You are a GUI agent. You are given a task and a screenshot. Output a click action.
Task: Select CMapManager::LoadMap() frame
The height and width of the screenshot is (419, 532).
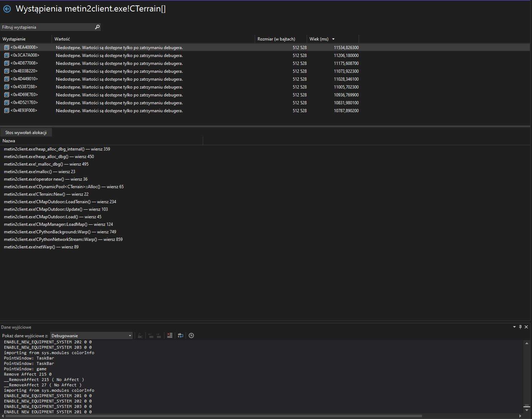[x=58, y=224]
